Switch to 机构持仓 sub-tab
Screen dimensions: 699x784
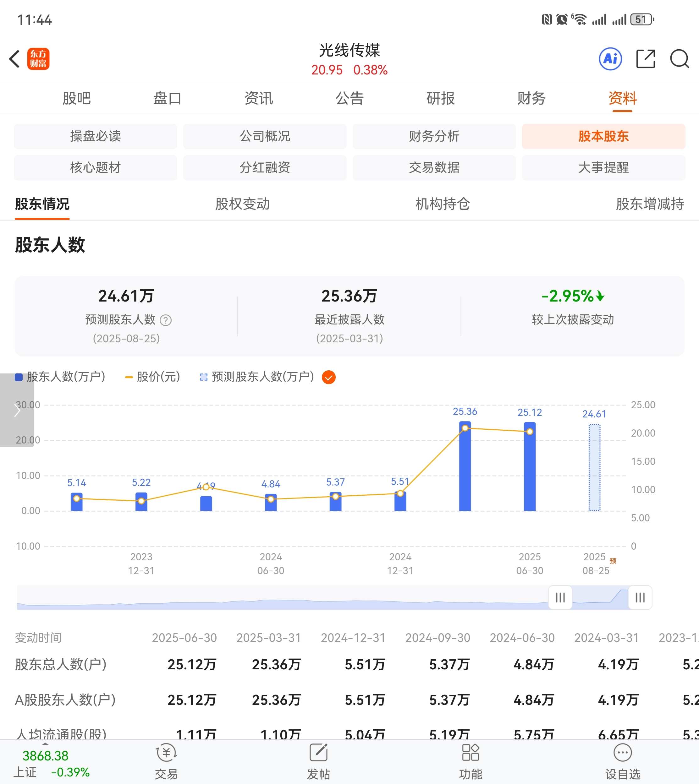point(443,204)
